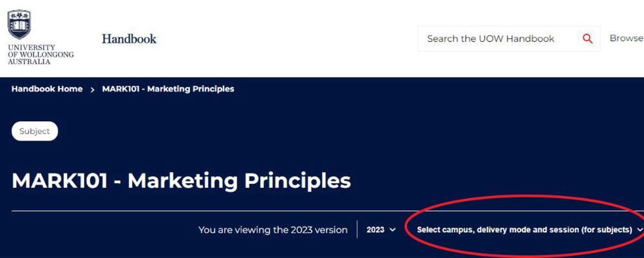Image resolution: width=644 pixels, height=258 pixels.
Task: Expand Select campus, delivery mode and session
Action: tap(524, 230)
